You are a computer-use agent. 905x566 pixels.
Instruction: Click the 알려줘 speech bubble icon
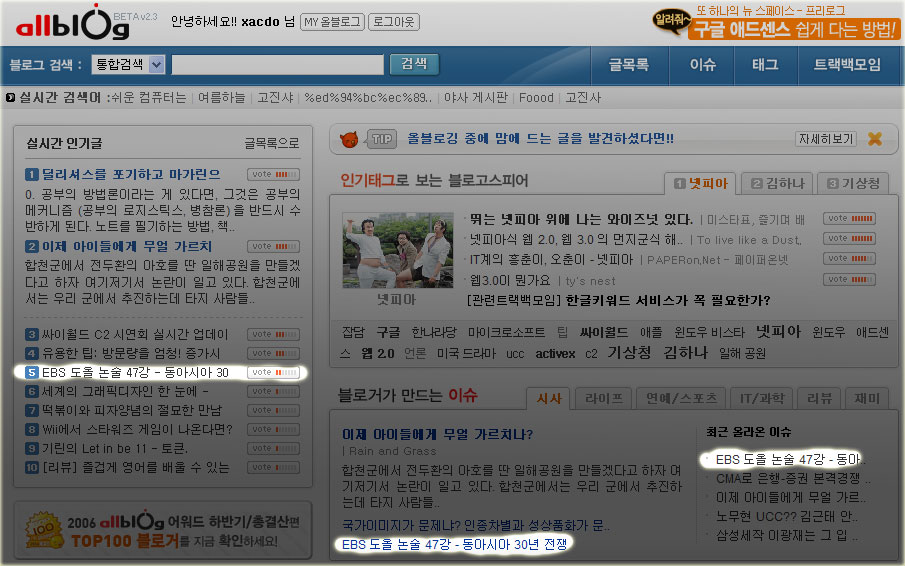pos(671,21)
